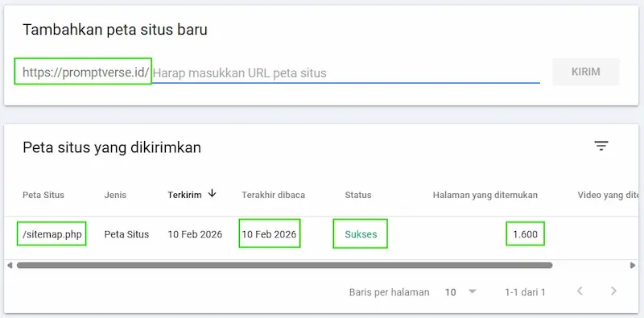
Task: Click the horizontal scrollbar's left arrow
Action: coord(10,266)
